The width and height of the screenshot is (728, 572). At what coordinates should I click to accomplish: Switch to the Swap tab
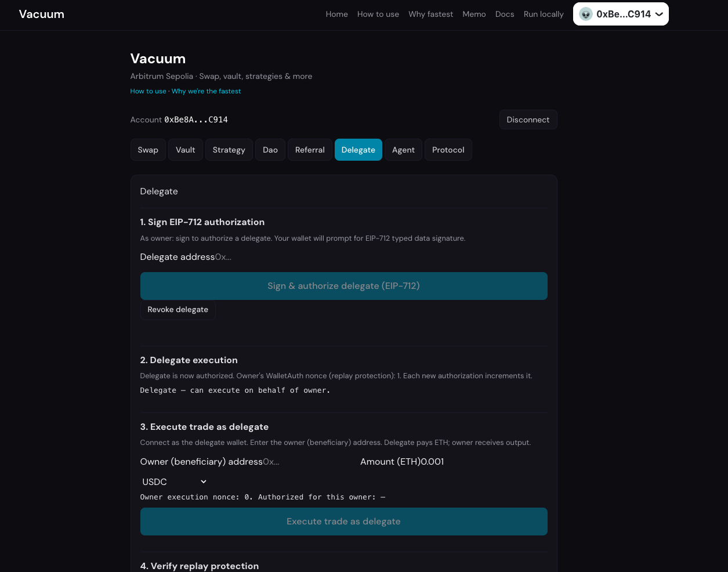point(148,150)
